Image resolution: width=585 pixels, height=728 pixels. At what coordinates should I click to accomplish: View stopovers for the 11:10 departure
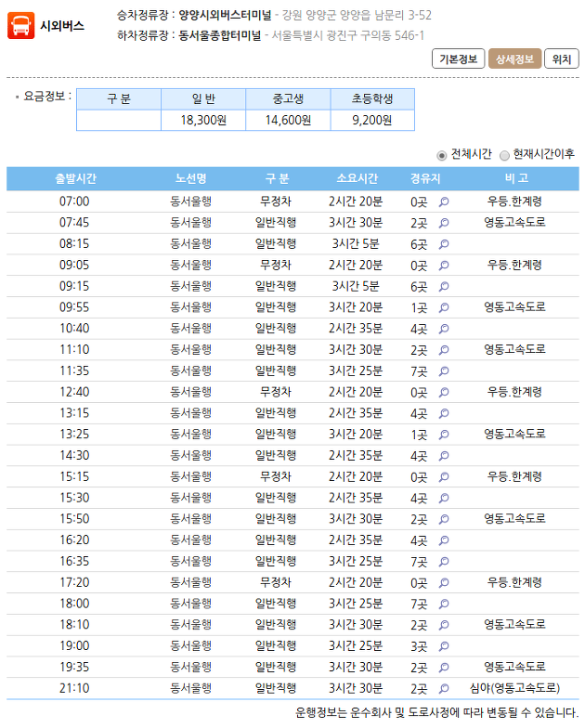[444, 350]
